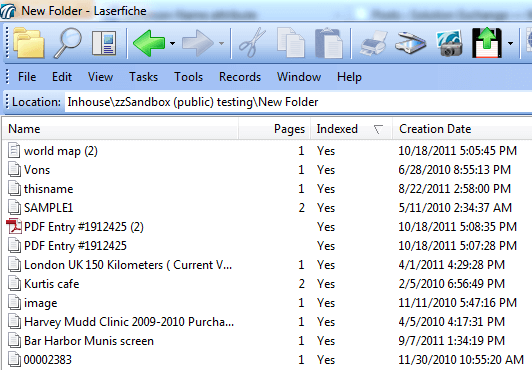Open the Records menu

point(240,77)
